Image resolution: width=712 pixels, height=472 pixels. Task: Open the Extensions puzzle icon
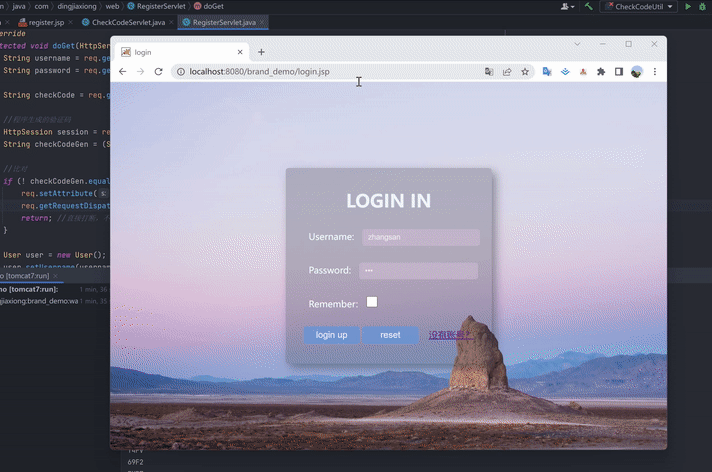pos(601,72)
